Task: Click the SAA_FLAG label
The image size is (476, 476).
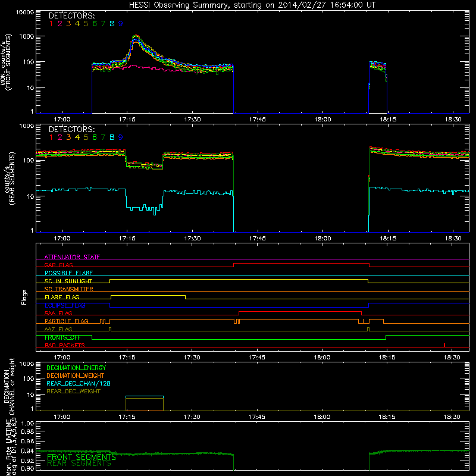Action: pyautogui.click(x=58, y=313)
